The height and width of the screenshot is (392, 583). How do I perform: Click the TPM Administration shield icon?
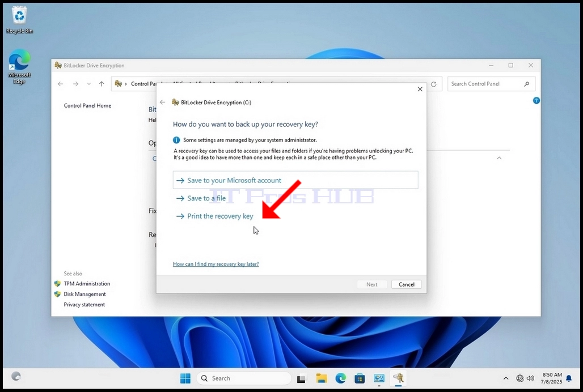[x=57, y=284]
